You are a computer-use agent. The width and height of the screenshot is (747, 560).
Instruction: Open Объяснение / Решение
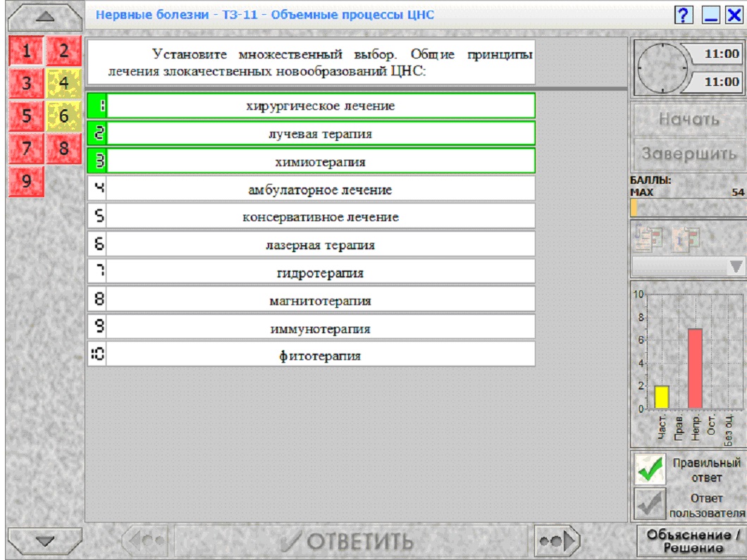coord(691,541)
